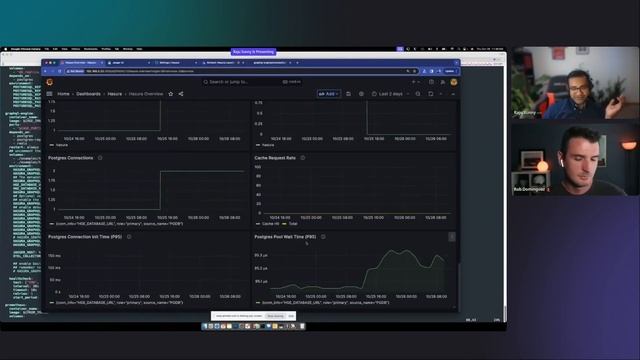This screenshot has width=640, height=360.
Task: Click the Finder icon in the Dock
Action: [x=205, y=326]
